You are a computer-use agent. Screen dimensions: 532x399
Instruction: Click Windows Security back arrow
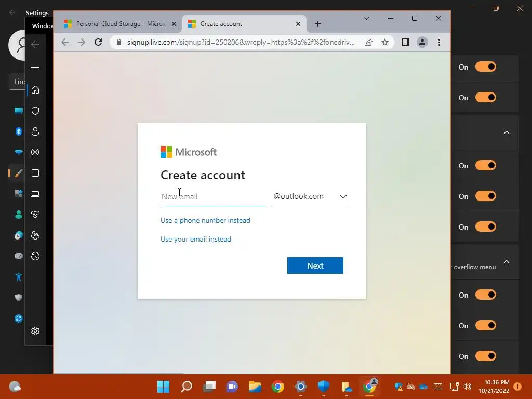click(x=35, y=44)
